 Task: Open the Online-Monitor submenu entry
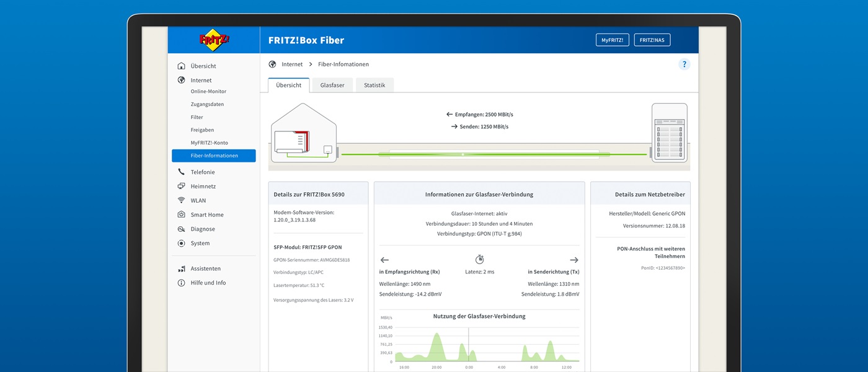(208, 92)
